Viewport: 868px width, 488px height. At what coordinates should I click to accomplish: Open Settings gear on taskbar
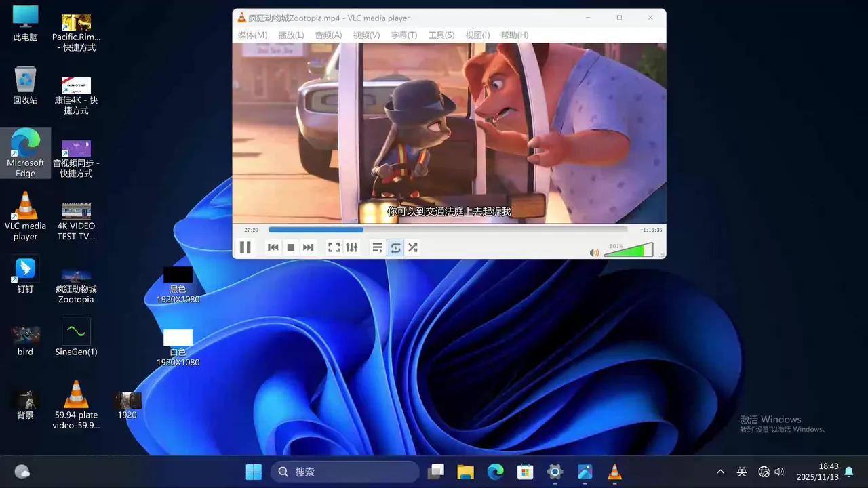pyautogui.click(x=555, y=472)
